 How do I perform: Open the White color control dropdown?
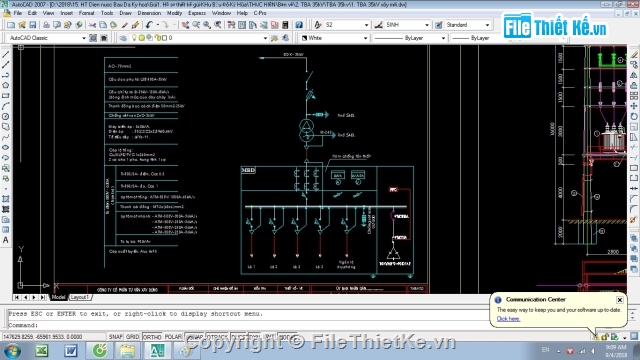tap(365, 38)
